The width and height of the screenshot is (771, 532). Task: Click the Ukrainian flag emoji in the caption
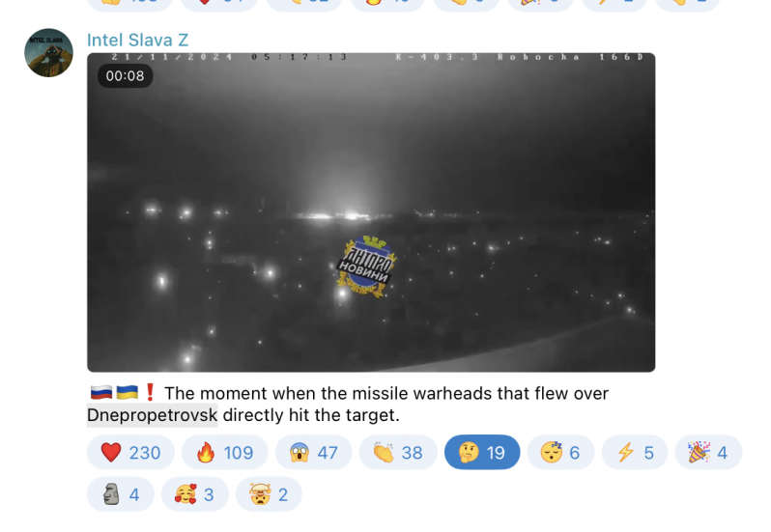[x=127, y=393]
